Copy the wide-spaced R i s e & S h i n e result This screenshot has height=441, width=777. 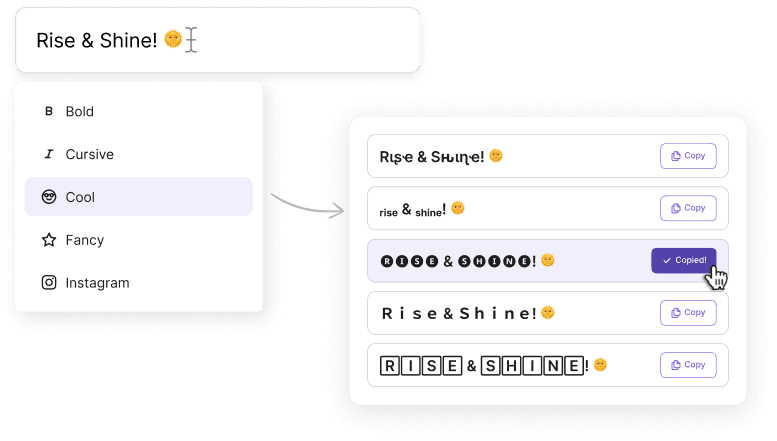point(688,313)
